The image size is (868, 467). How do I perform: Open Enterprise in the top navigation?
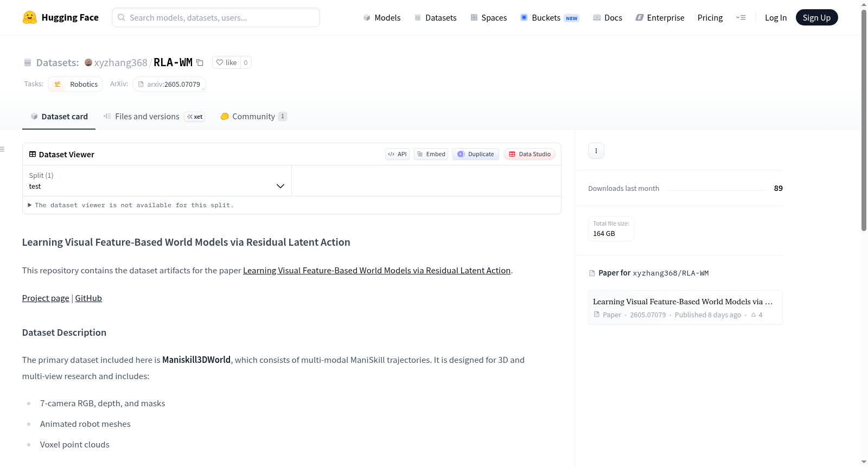tap(660, 17)
